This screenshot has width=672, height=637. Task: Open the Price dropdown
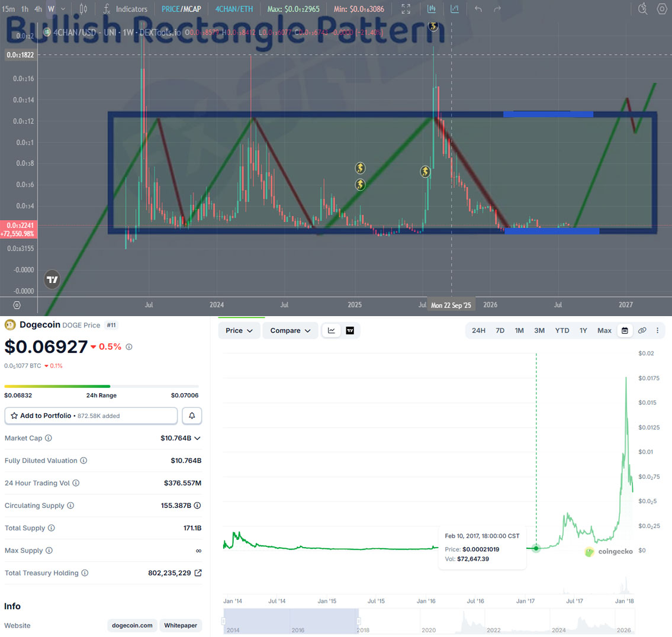(x=239, y=330)
